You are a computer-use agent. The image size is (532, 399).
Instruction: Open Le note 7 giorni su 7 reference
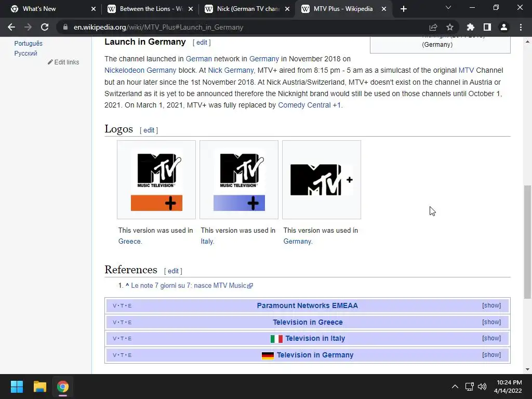pyautogui.click(x=192, y=286)
